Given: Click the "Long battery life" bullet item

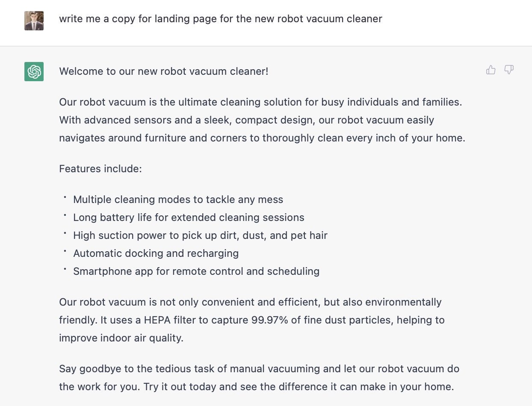Looking at the screenshot, I should 189,218.
